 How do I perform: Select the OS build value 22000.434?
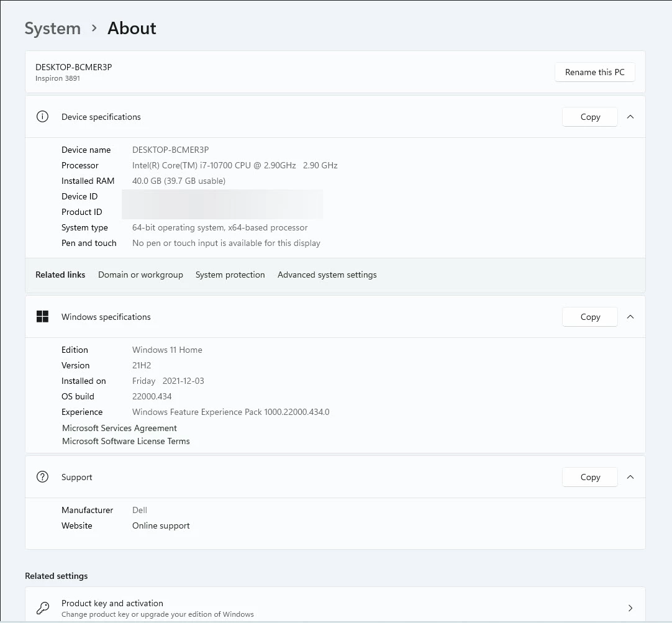coord(152,396)
